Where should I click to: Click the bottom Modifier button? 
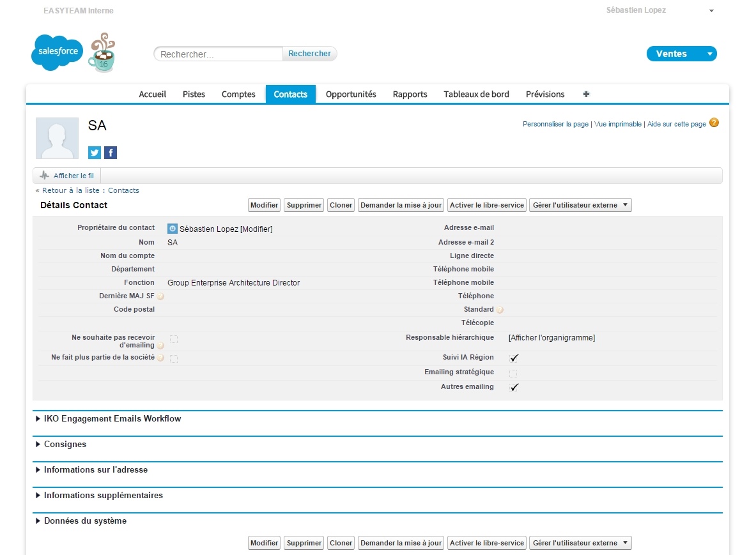264,543
